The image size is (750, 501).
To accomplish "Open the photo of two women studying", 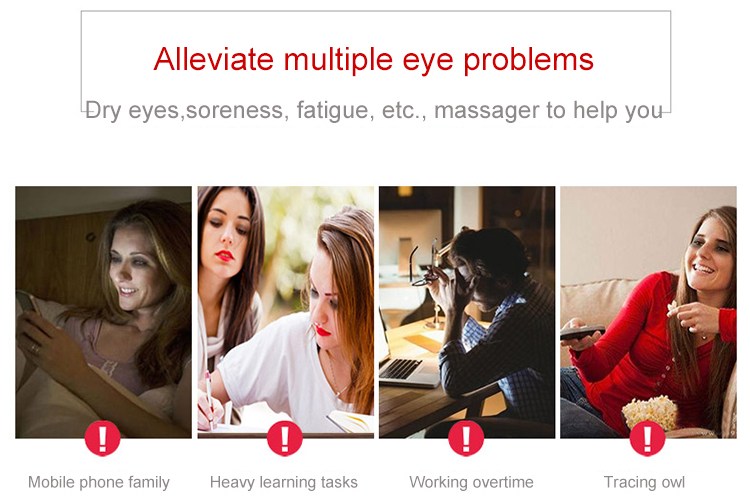I will click(x=286, y=312).
